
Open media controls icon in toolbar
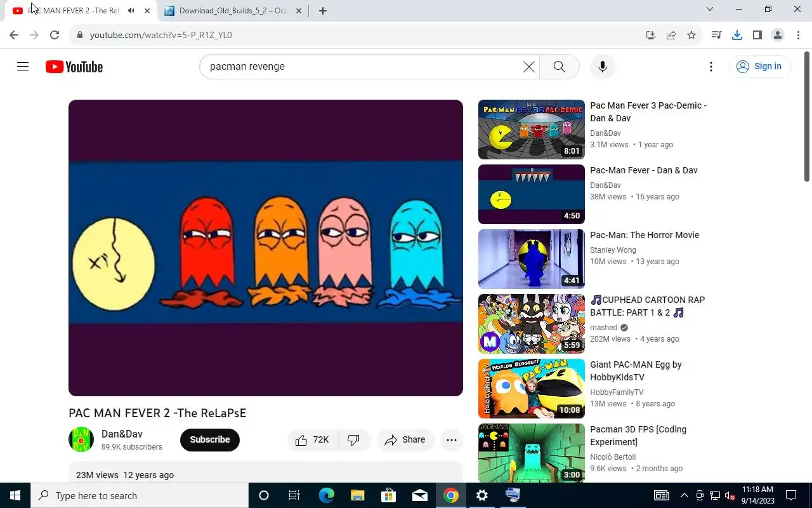[717, 35]
